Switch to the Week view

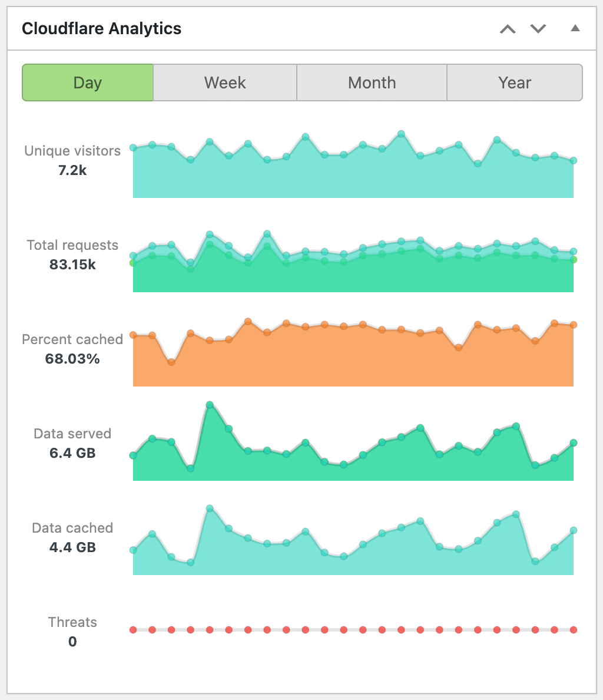(224, 82)
